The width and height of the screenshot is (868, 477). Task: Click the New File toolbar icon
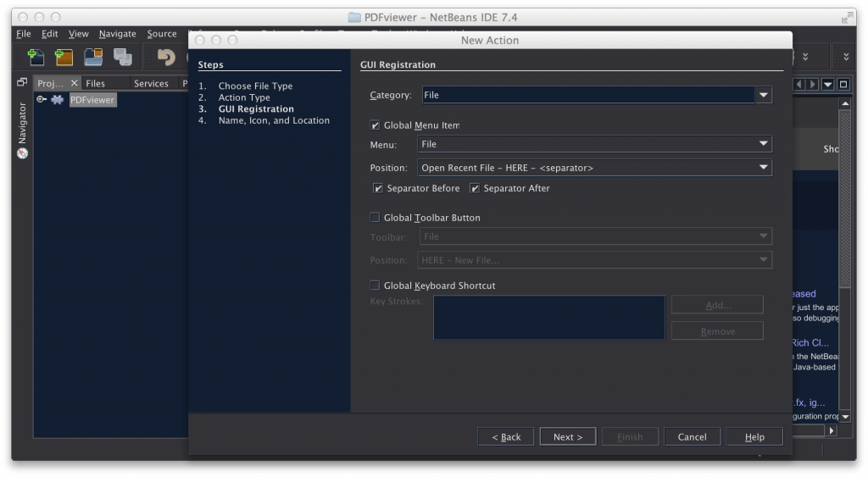tap(36, 57)
